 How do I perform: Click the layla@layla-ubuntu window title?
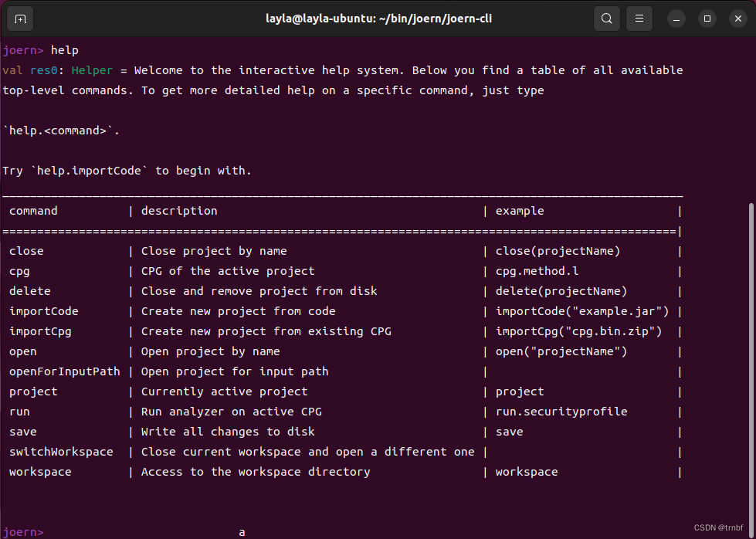tap(378, 19)
